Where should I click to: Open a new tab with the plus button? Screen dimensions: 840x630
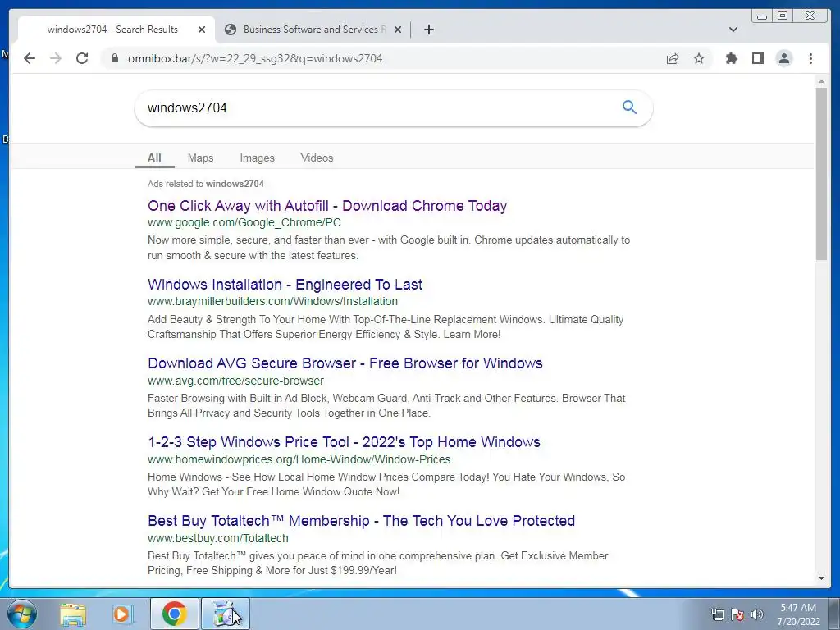click(x=428, y=30)
